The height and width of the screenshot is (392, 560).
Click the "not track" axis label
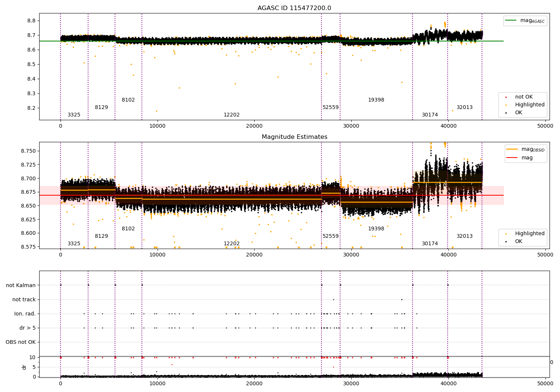(x=24, y=299)
